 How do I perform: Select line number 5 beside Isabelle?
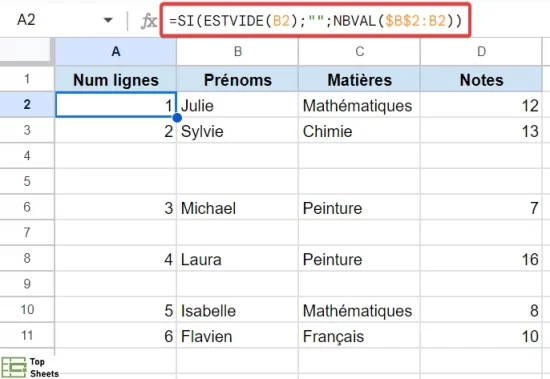click(x=116, y=310)
